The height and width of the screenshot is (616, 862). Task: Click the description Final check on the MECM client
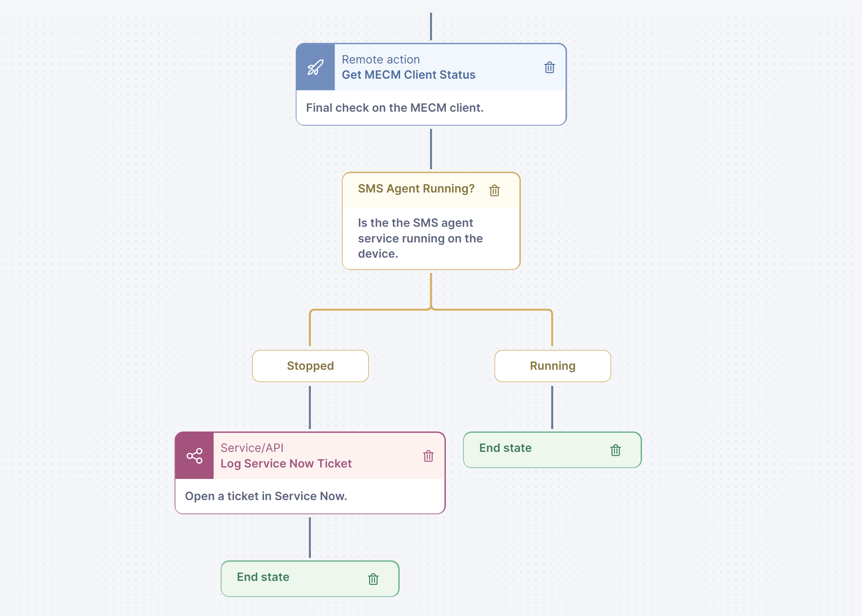395,107
